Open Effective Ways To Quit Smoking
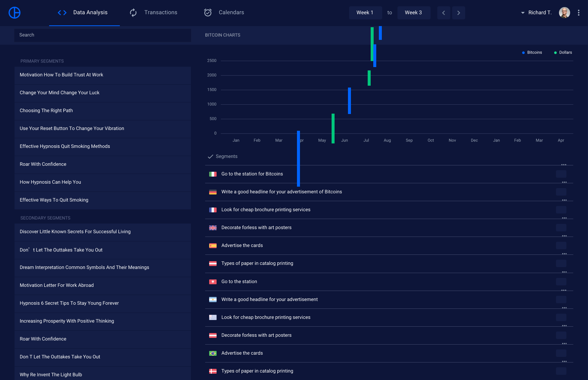588x380 pixels. (103, 200)
